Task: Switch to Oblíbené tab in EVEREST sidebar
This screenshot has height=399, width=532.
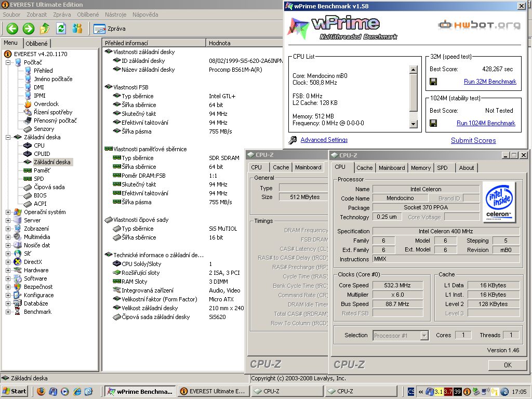Action: (37, 44)
